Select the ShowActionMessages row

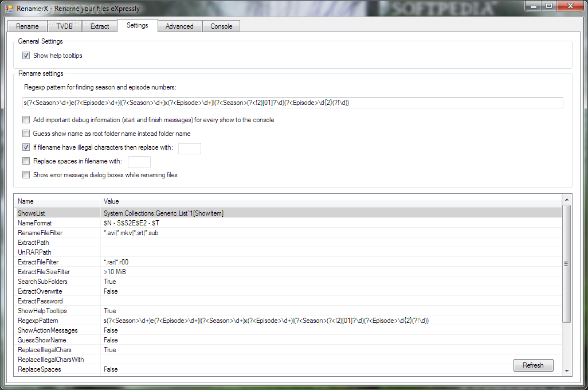pyautogui.click(x=288, y=330)
